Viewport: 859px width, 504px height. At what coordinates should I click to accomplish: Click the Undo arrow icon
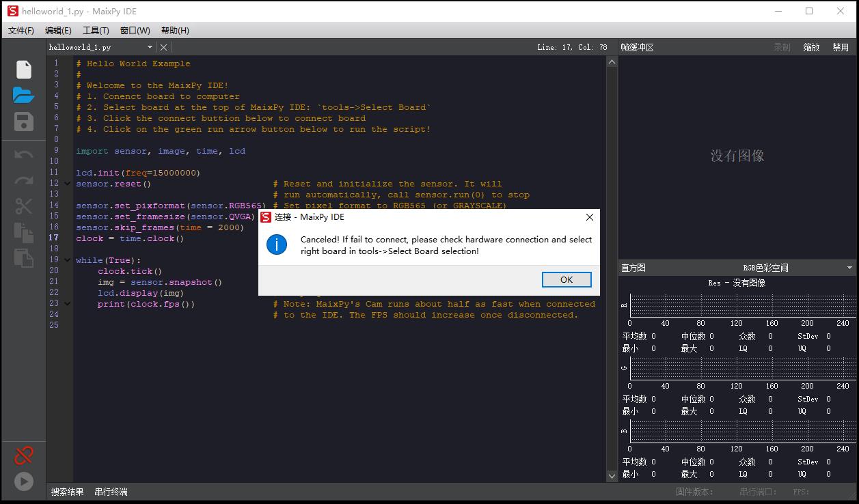click(24, 154)
